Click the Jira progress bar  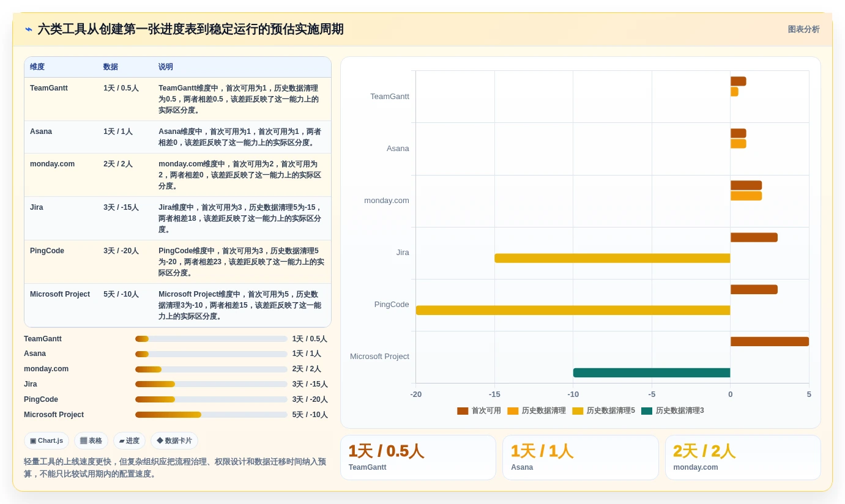[211, 384]
